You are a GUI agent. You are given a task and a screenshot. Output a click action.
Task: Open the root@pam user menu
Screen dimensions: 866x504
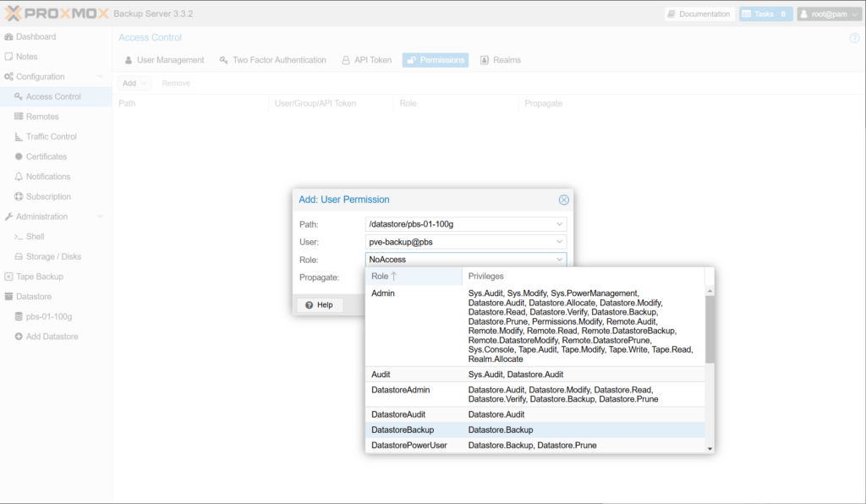(x=828, y=14)
